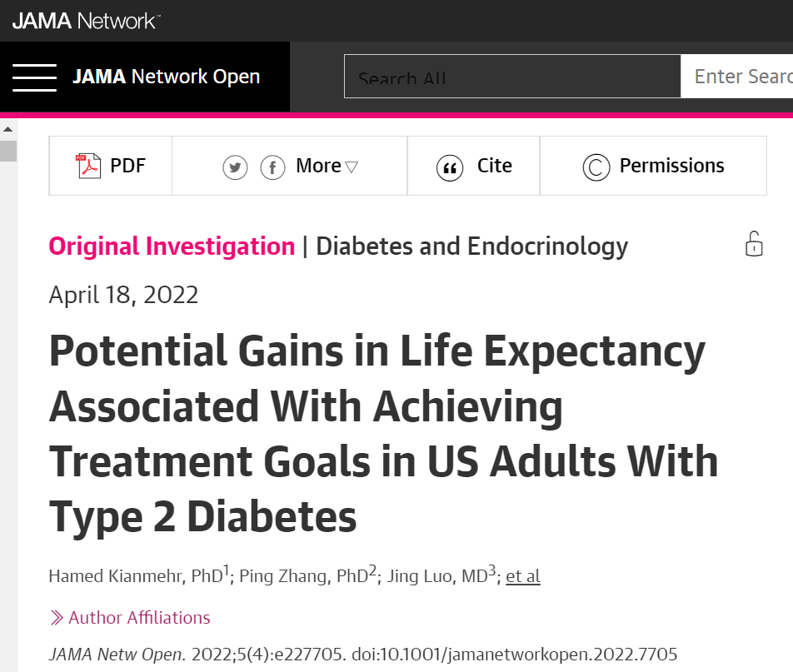793x672 pixels.
Task: Share article via Facebook icon
Action: pos(272,167)
